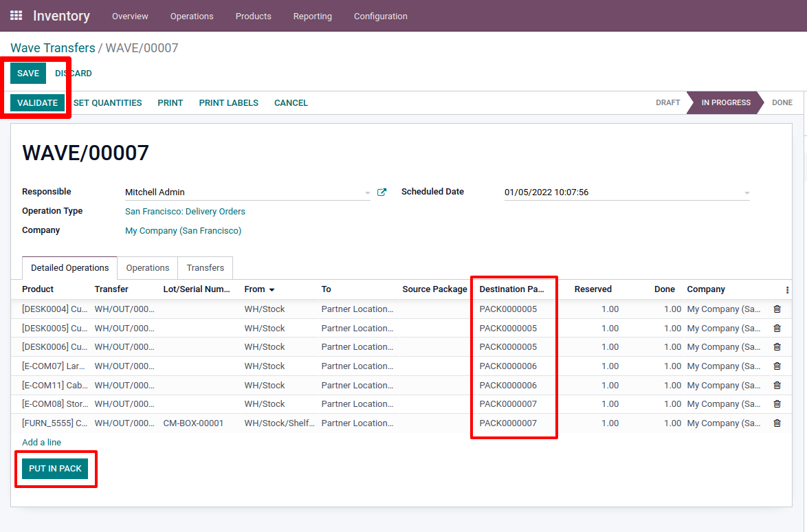Sort by Source Package column header
Image resolution: width=807 pixels, height=532 pixels.
click(x=435, y=289)
